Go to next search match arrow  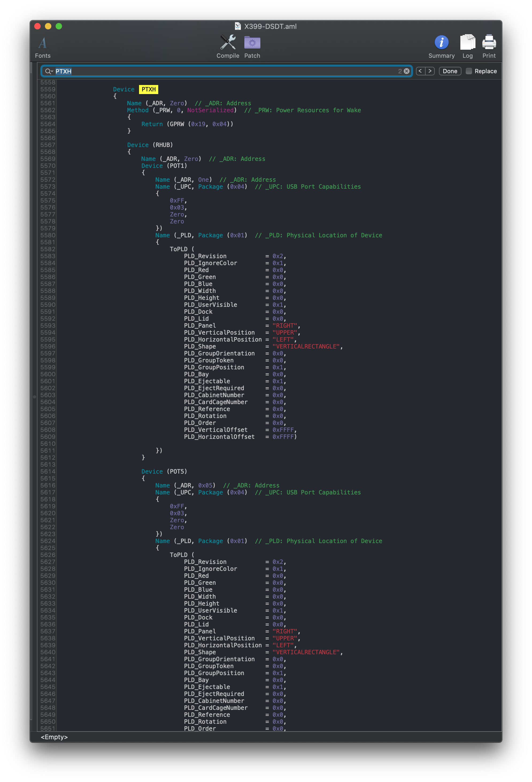[x=430, y=71]
